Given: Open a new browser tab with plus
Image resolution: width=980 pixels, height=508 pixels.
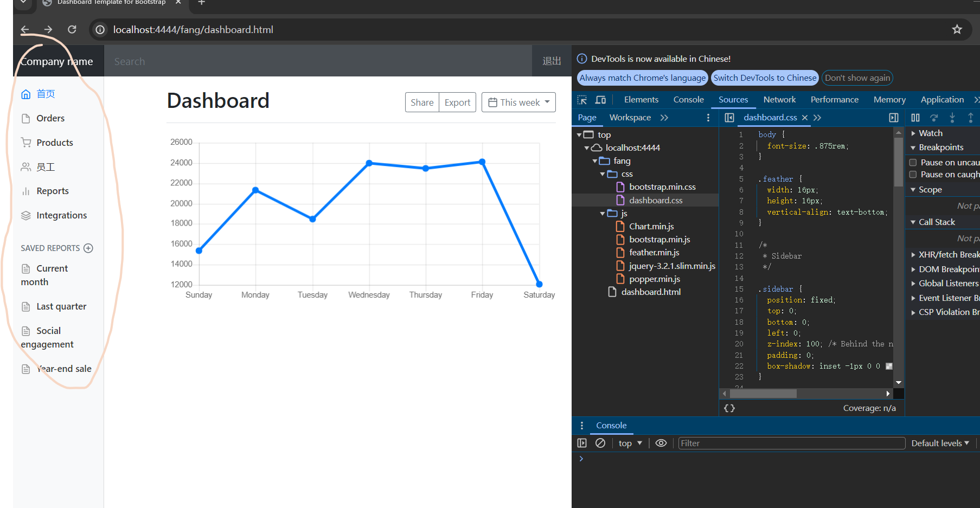Looking at the screenshot, I should tap(201, 3).
